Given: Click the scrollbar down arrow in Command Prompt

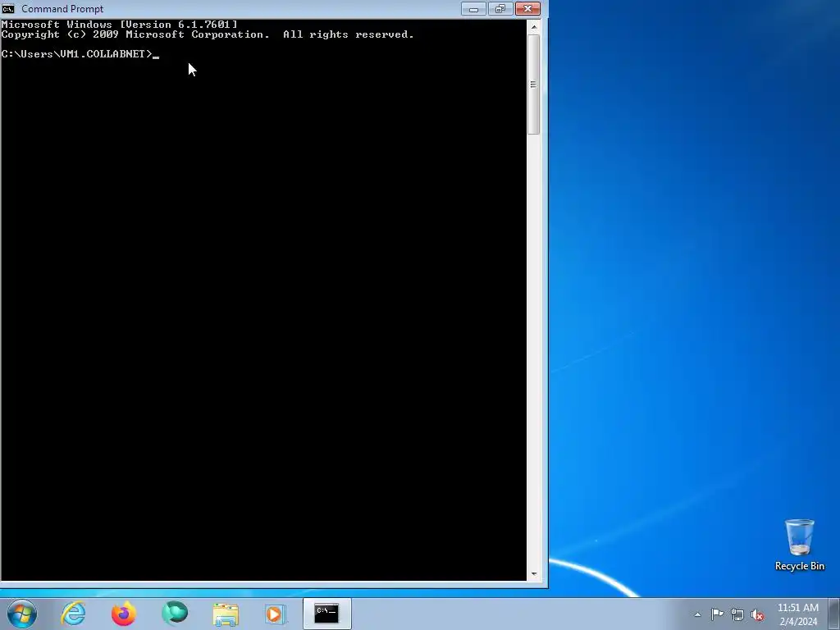Looking at the screenshot, I should [x=533, y=573].
